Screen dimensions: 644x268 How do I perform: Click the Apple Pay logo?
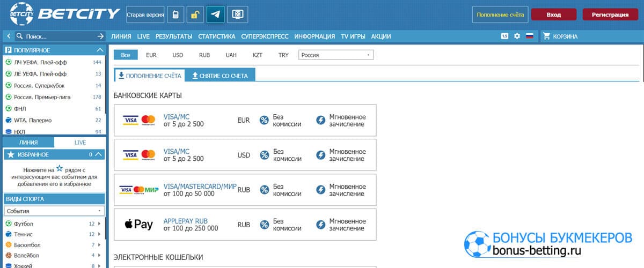pos(138,225)
